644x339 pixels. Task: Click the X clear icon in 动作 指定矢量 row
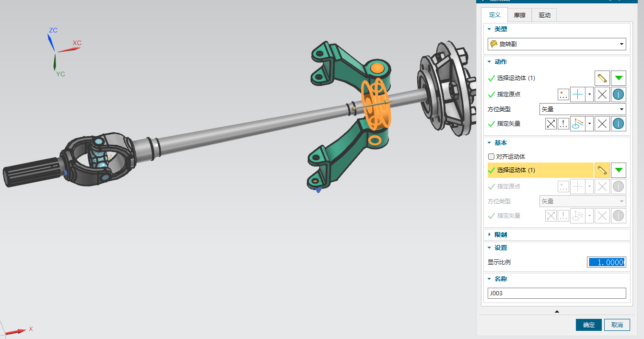(x=602, y=124)
